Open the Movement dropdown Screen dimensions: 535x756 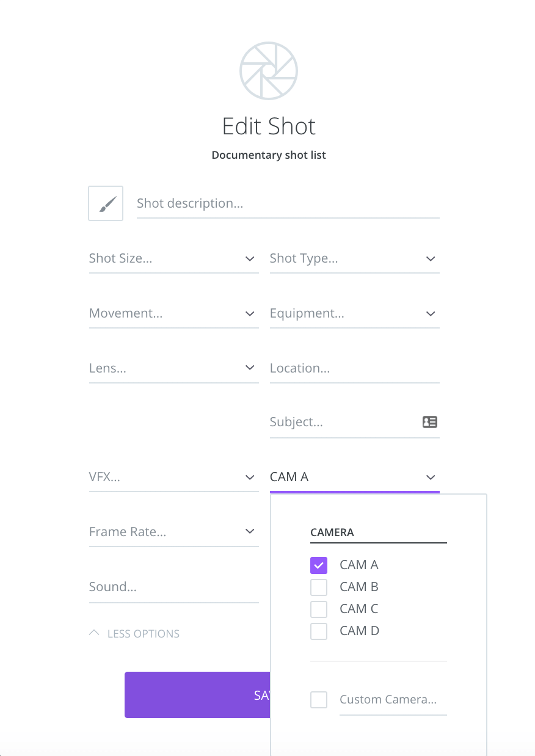tap(173, 314)
